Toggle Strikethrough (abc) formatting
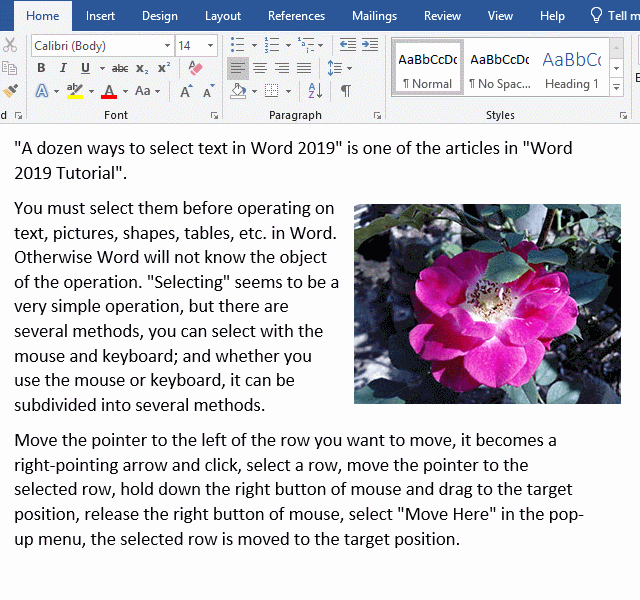The height and width of the screenshot is (600, 640). 120,68
